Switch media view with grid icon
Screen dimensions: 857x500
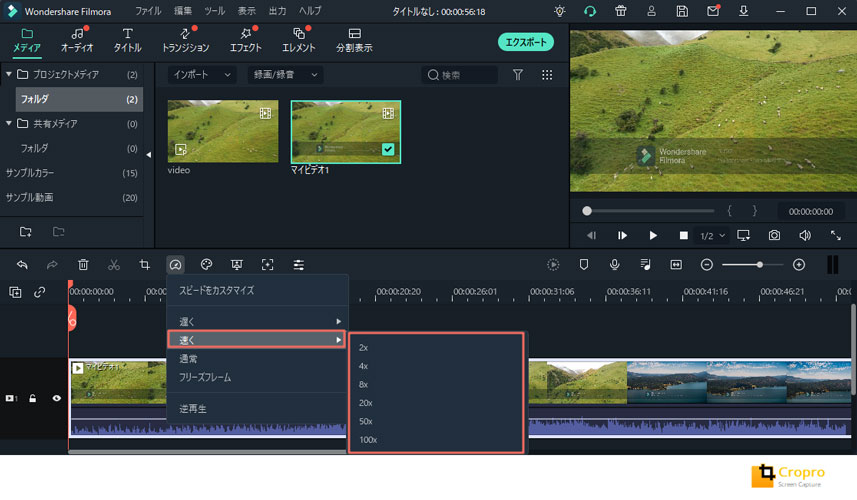(547, 75)
